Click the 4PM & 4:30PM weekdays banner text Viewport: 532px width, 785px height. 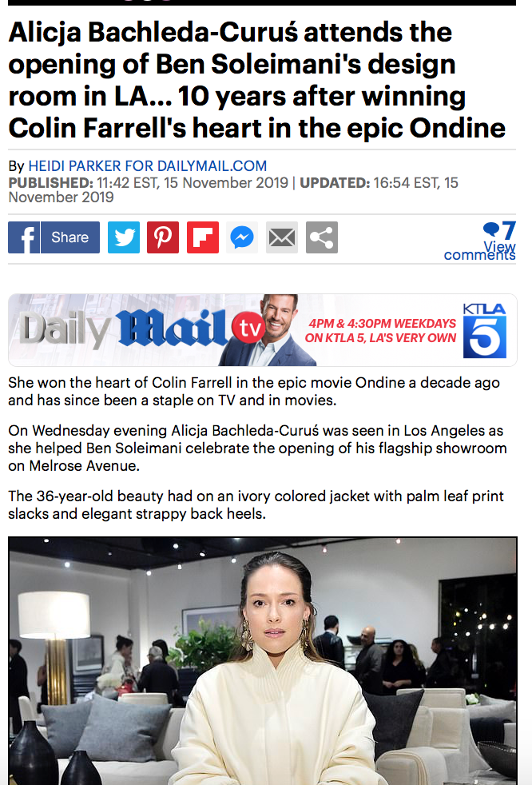coord(381,330)
